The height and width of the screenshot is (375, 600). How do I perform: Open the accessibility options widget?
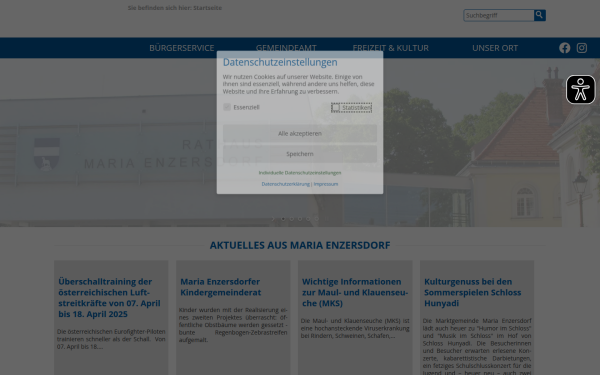(x=580, y=90)
